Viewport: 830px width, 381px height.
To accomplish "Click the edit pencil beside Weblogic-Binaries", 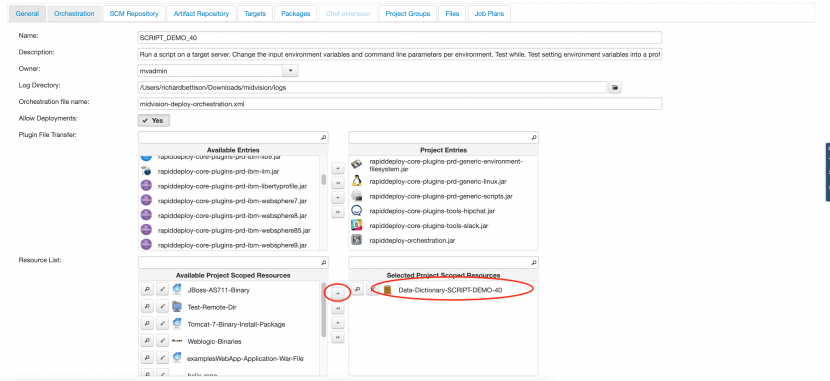I will click(x=163, y=341).
